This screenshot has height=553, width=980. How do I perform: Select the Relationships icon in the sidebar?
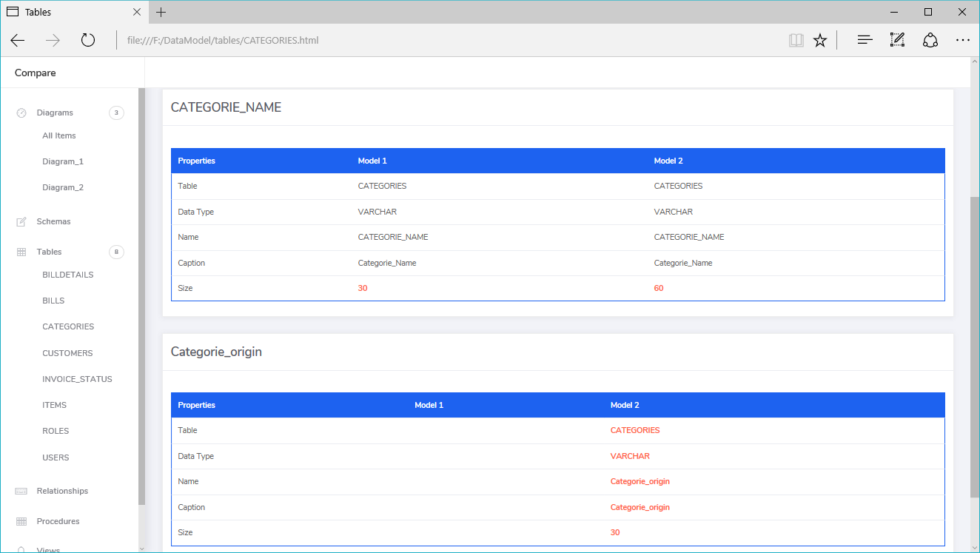click(x=21, y=491)
